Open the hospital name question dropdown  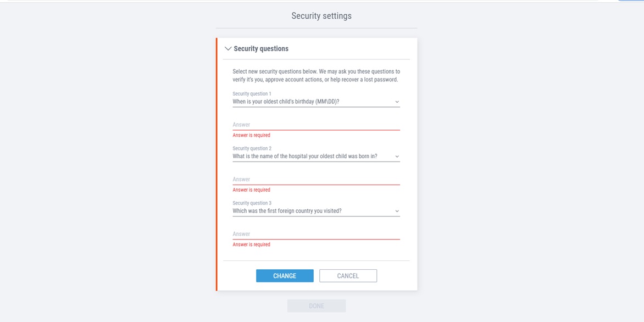[316, 156]
